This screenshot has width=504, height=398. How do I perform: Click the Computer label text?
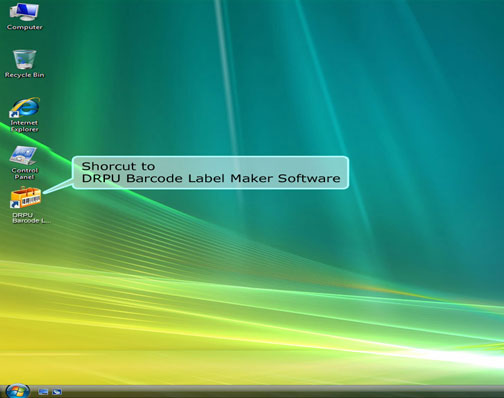pyautogui.click(x=25, y=27)
